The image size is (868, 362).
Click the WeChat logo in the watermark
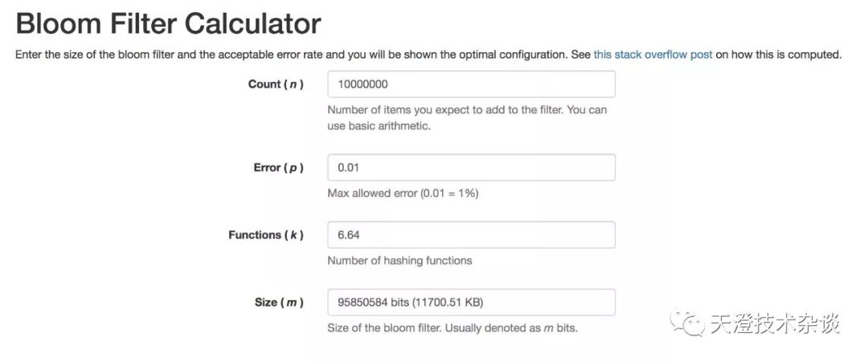point(691,323)
